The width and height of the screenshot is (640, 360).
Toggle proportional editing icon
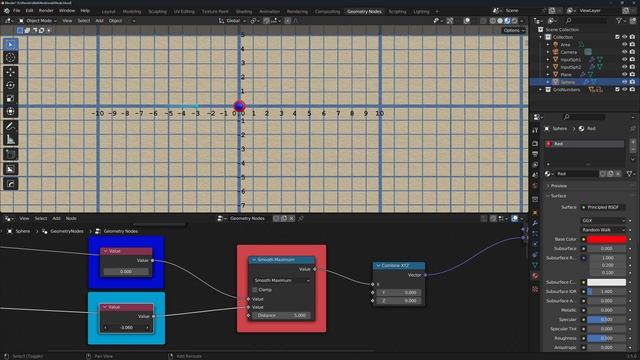point(288,20)
